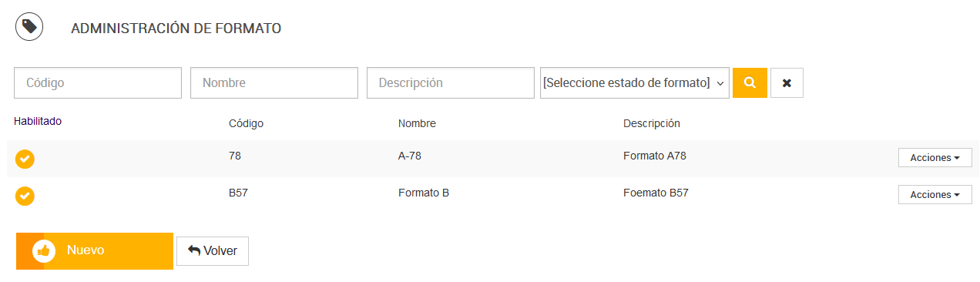980x282 pixels.
Task: Click the back arrow icon on the Volver button
Action: coord(194,251)
